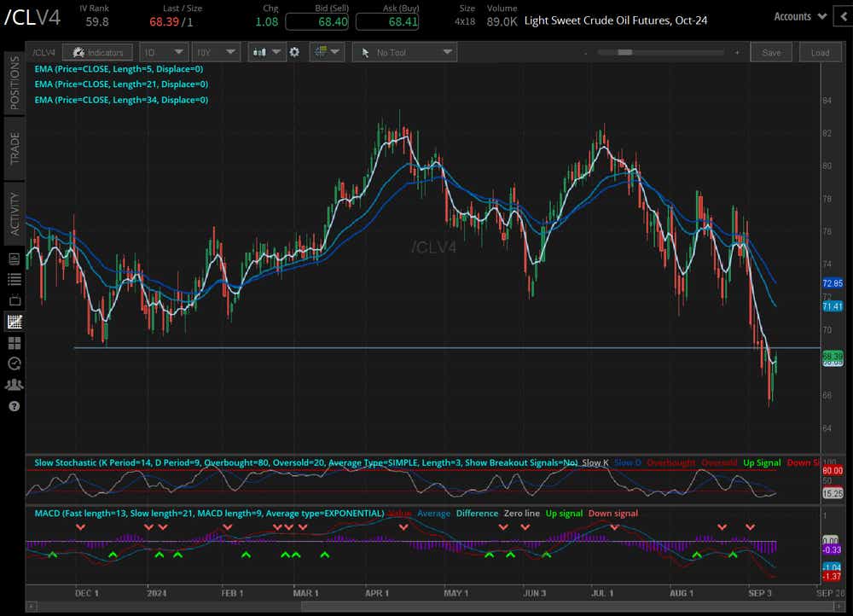Click the Bid (Sell) price 68.40 box
The image size is (853, 616).
tap(317, 21)
